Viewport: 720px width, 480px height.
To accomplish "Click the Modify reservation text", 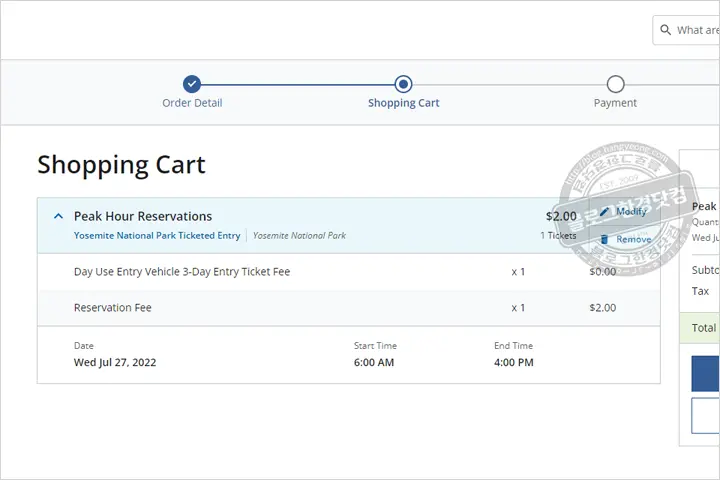I will click(631, 212).
